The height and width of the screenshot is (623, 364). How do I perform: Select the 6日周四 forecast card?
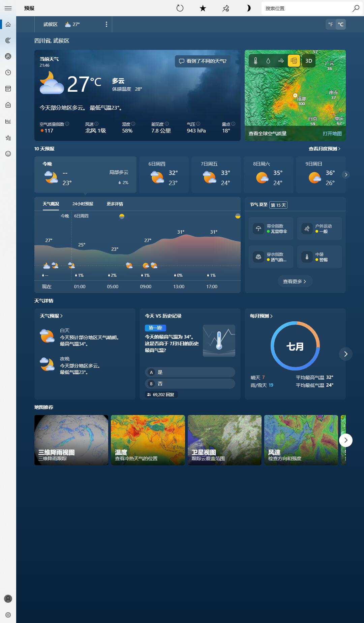coord(164,175)
